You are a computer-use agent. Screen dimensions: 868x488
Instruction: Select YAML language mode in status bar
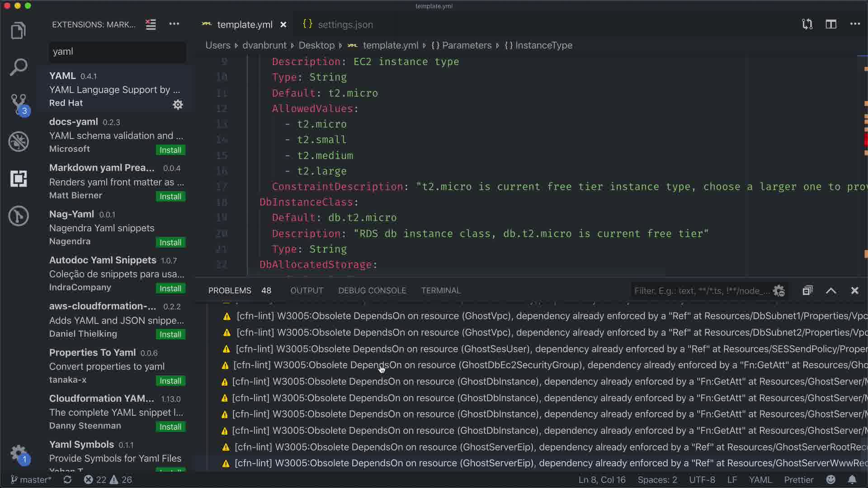coord(760,479)
